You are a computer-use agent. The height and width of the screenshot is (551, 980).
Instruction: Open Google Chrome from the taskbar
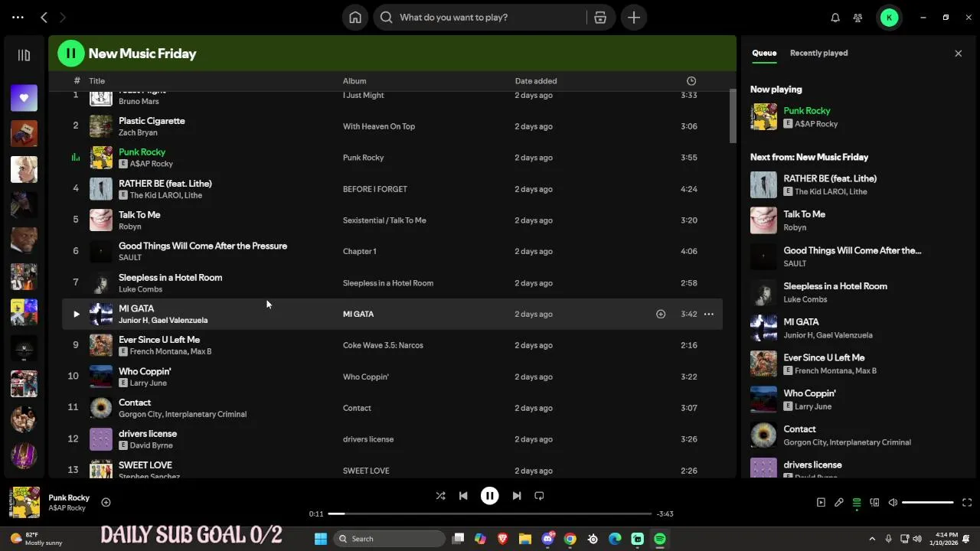pyautogui.click(x=570, y=539)
